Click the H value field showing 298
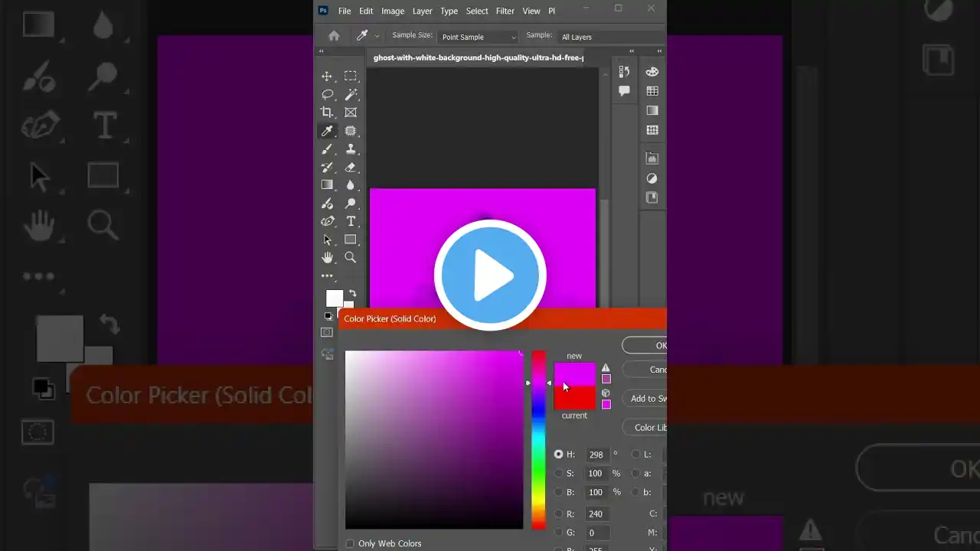This screenshot has width=980, height=551. point(597,455)
